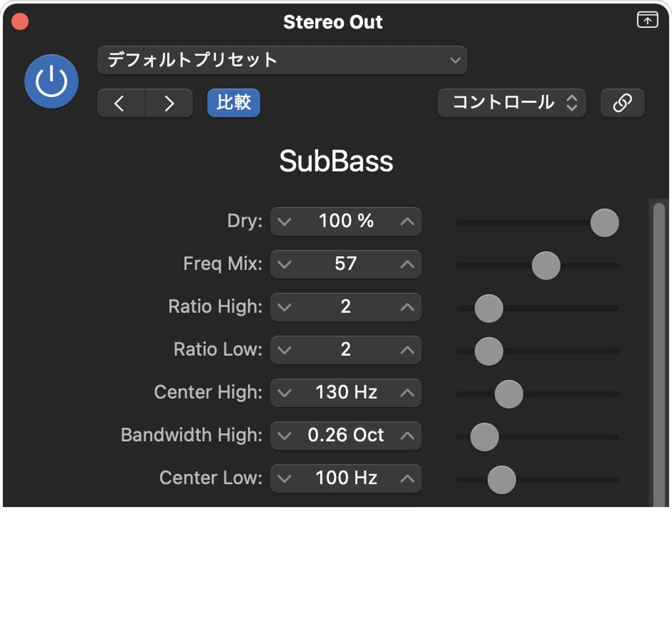672x617 pixels.
Task: Decrease the Center Low frequency
Action: click(284, 479)
